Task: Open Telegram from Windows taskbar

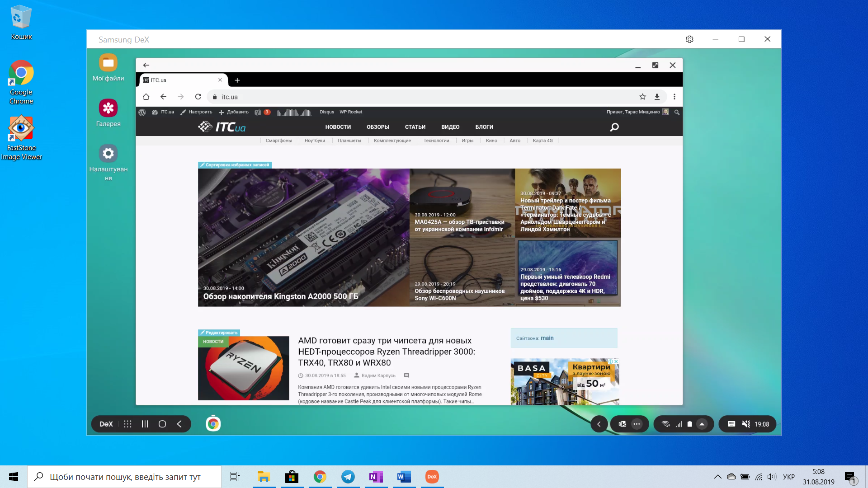Action: pos(348,477)
